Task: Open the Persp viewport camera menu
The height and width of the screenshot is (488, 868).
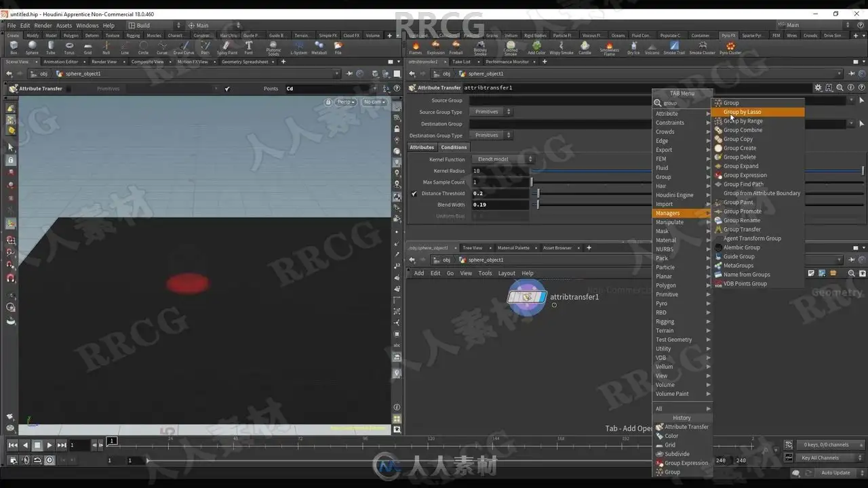Action: (x=346, y=102)
